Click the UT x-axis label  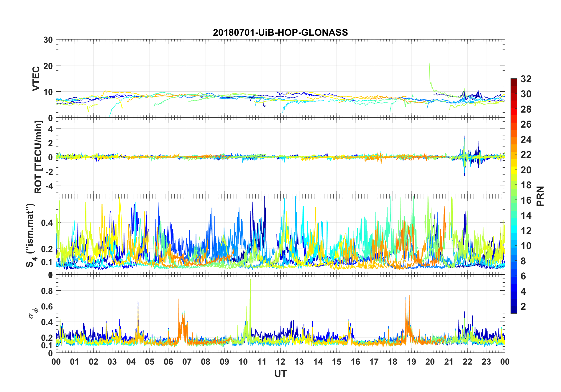point(280,374)
